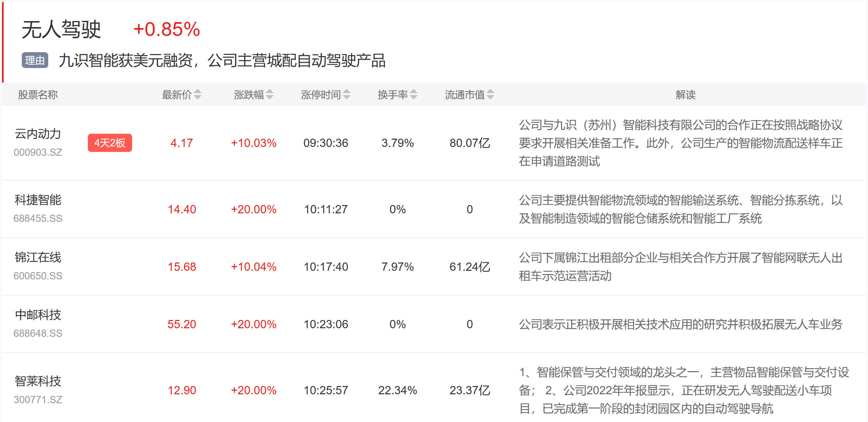Sort by 涨跌幅 using its sort arrows
Viewport: 868px width, 422px height.
(270, 94)
